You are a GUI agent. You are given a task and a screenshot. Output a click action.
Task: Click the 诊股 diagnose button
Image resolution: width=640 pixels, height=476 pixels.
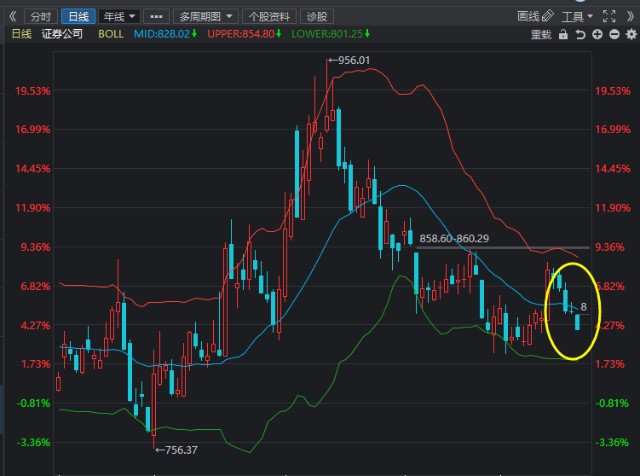pos(317,16)
